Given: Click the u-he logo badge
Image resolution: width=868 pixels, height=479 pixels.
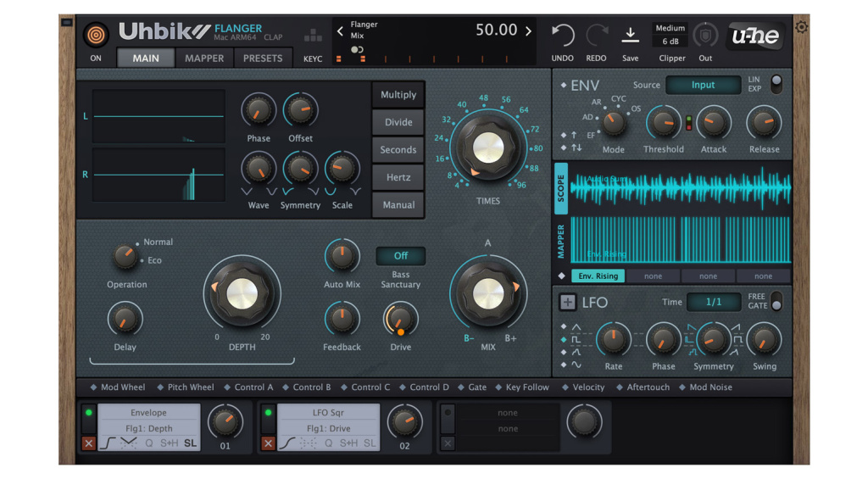Looking at the screenshot, I should (x=754, y=36).
